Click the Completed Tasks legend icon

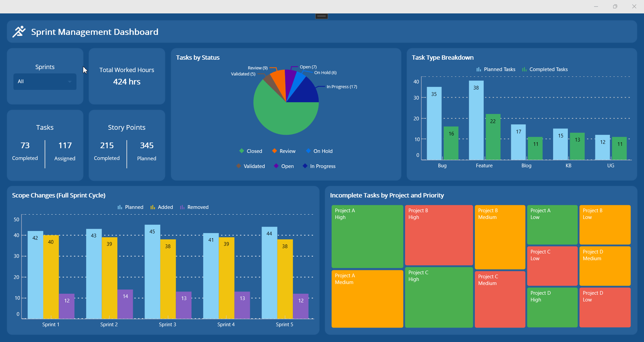tap(525, 69)
